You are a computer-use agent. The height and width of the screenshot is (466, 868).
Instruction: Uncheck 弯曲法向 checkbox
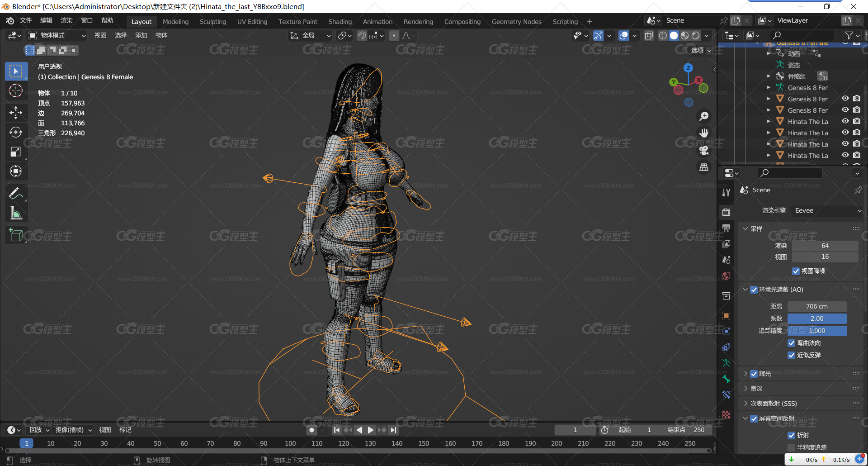point(791,343)
